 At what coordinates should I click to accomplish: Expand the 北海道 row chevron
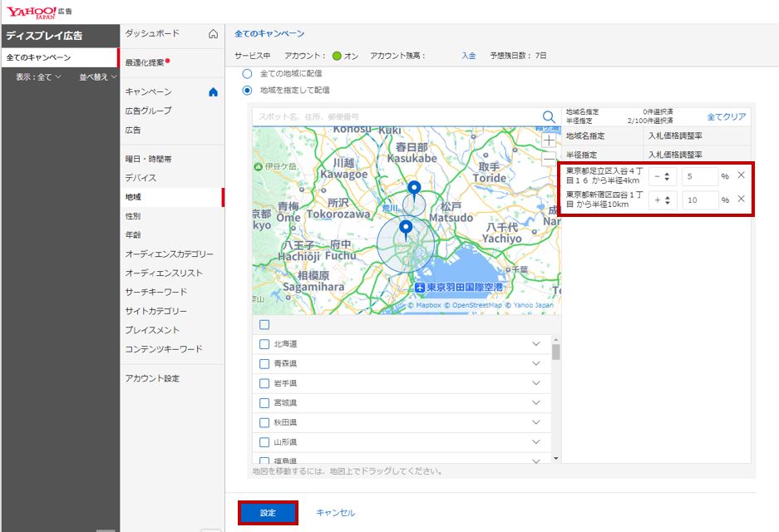pos(535,344)
